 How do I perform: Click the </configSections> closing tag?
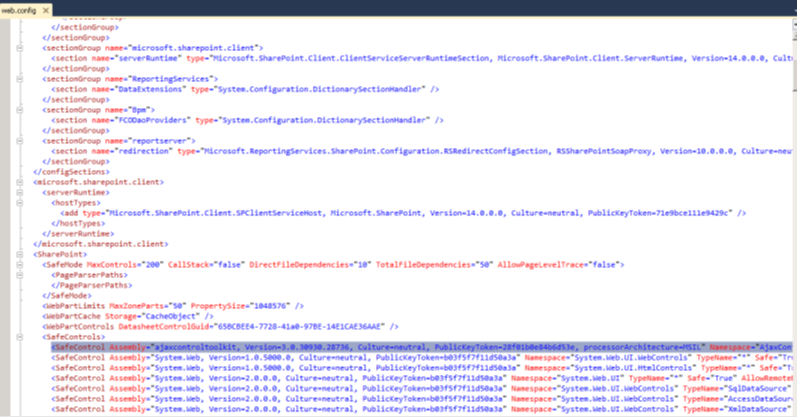coord(71,172)
